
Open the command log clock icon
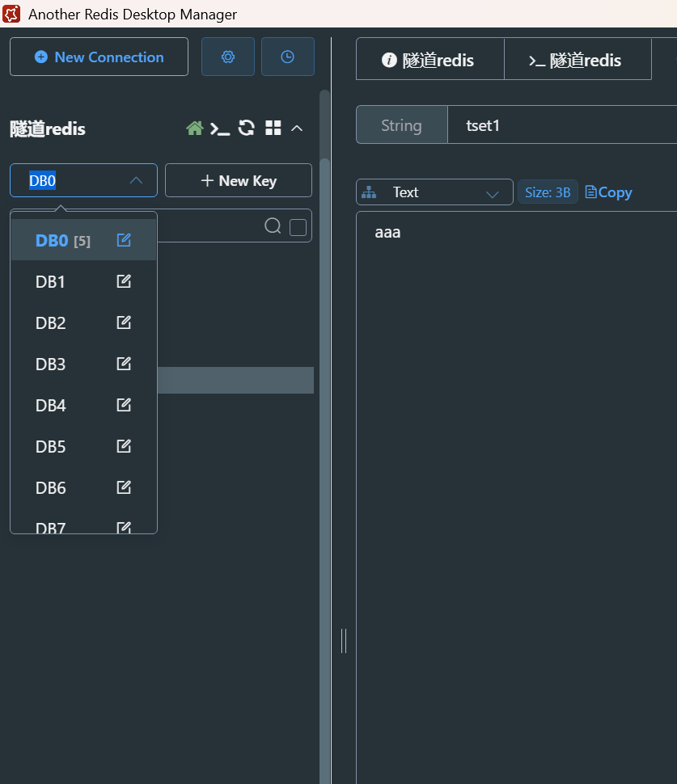(x=288, y=57)
